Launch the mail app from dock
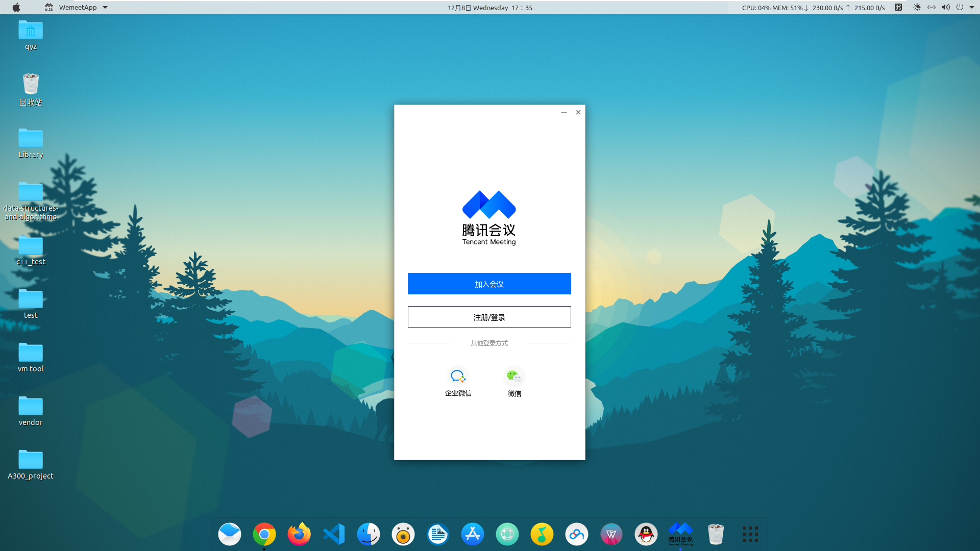Image resolution: width=980 pixels, height=551 pixels. pyautogui.click(x=230, y=534)
